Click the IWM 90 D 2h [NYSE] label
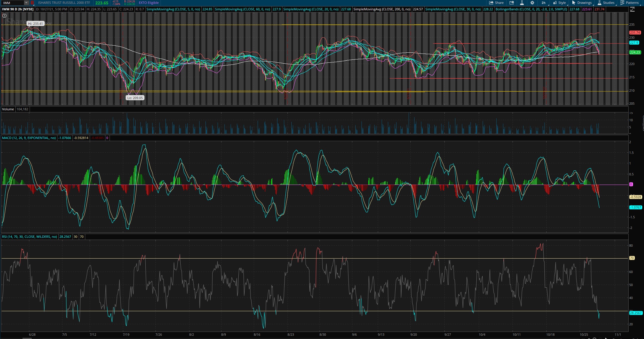This screenshot has width=644, height=339. 18,9
